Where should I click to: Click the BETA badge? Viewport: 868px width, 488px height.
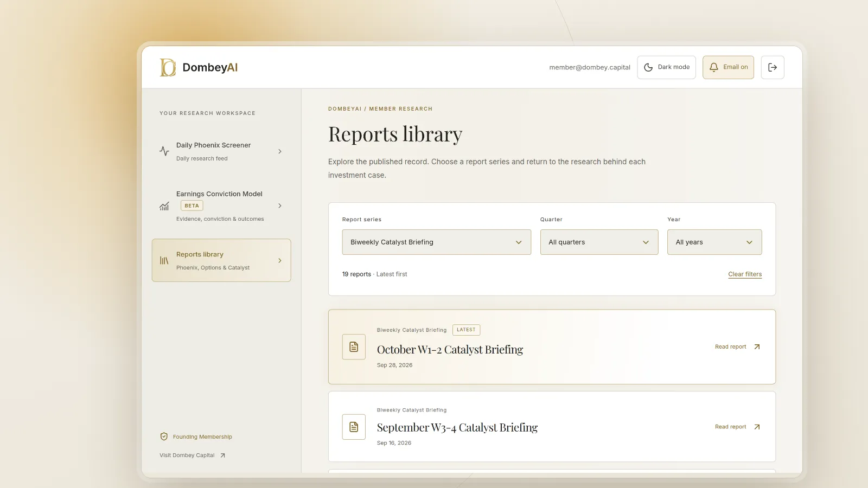[x=192, y=206]
